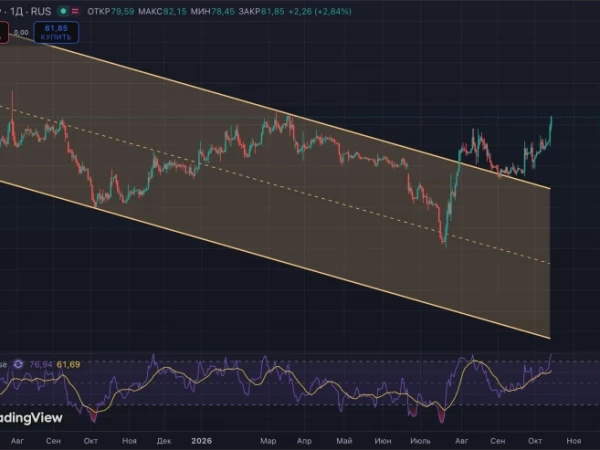This screenshot has width=600, height=450.
Task: Click the Мар month label on the time axis
Action: tap(268, 441)
